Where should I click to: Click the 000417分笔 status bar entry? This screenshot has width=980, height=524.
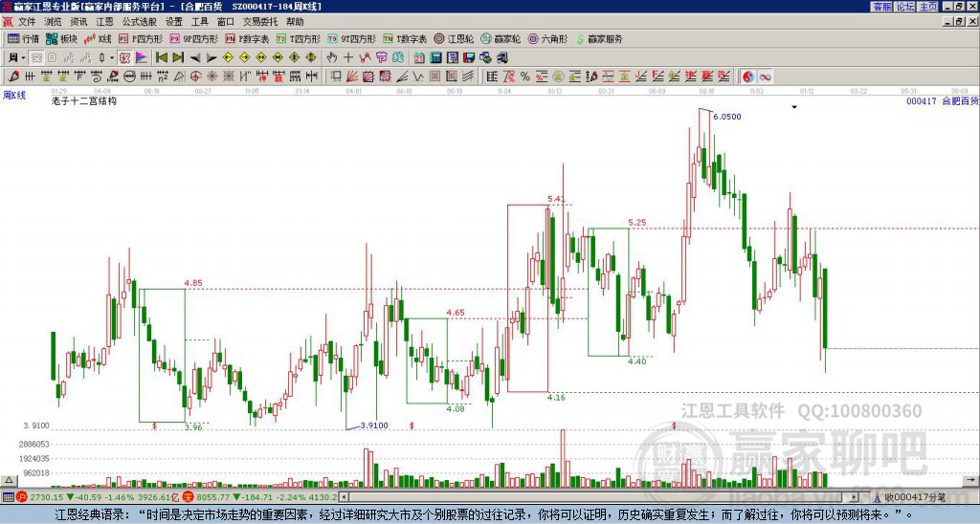(916, 497)
